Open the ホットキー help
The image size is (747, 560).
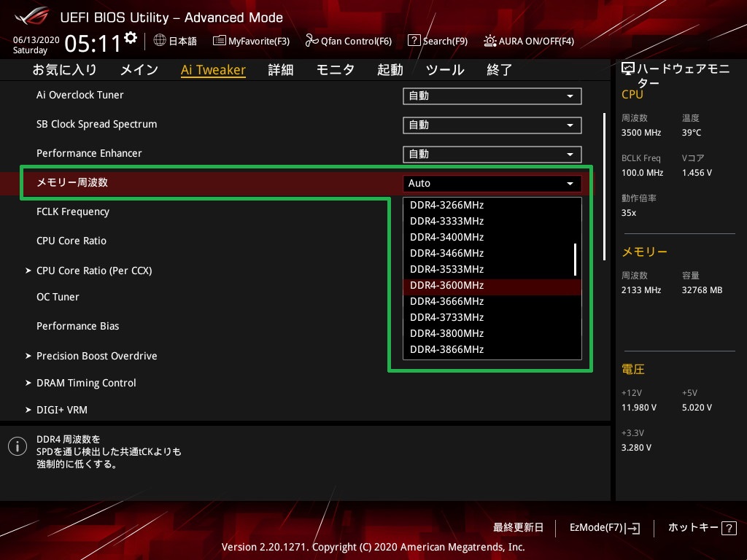703,528
